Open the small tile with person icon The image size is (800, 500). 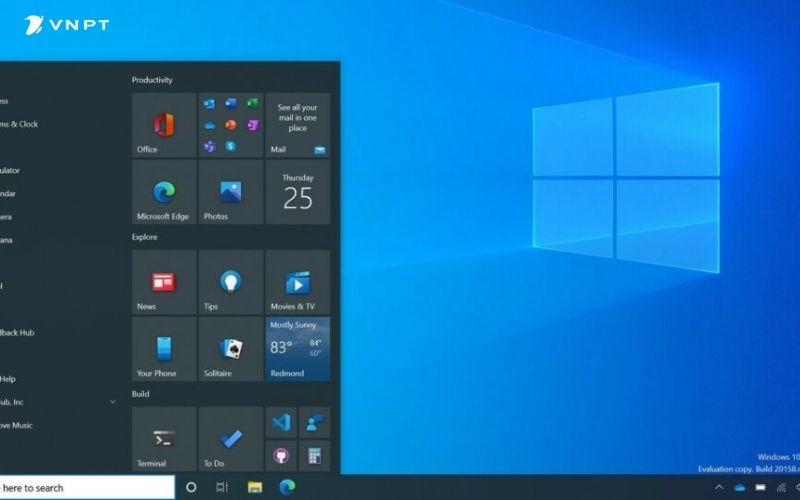[x=314, y=422]
